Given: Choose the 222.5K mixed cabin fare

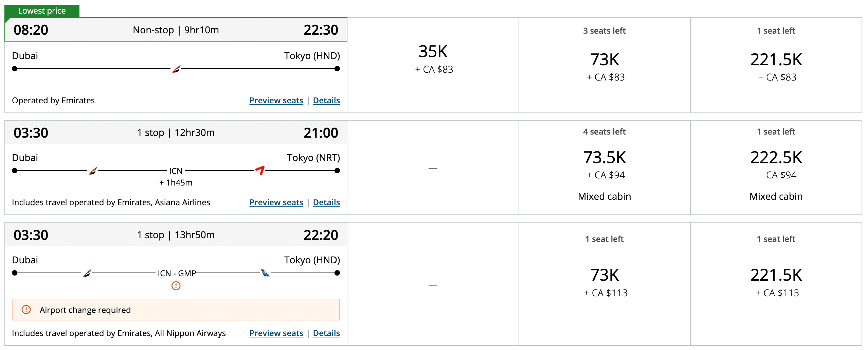Looking at the screenshot, I should (x=776, y=167).
